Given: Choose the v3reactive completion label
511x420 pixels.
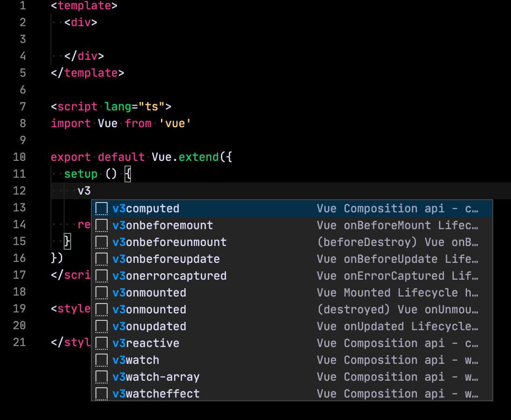Looking at the screenshot, I should pyautogui.click(x=146, y=343).
